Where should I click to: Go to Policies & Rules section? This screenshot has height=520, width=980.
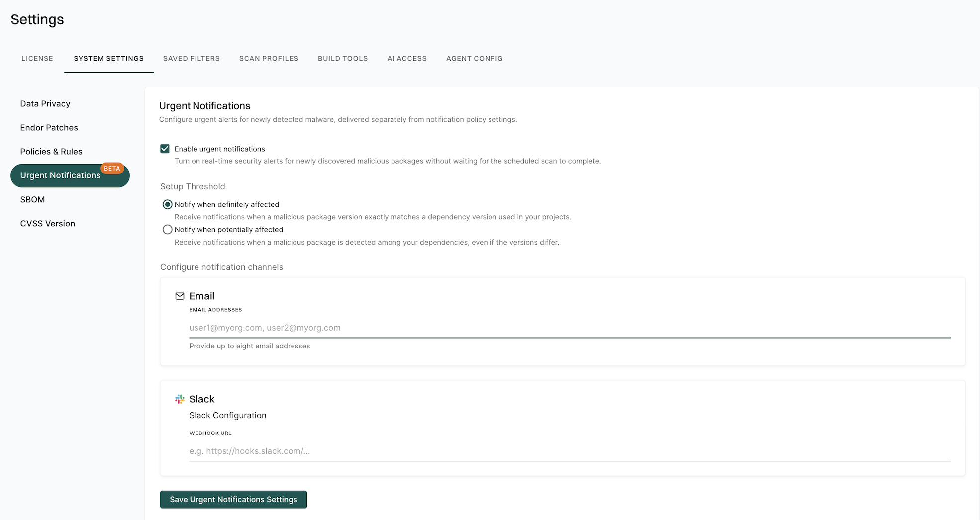tap(51, 152)
